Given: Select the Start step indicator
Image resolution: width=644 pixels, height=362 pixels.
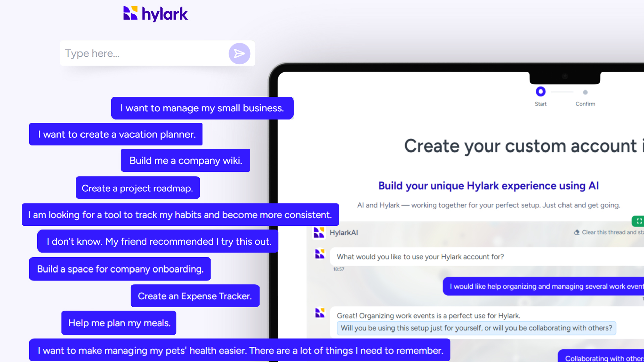Looking at the screenshot, I should [540, 91].
